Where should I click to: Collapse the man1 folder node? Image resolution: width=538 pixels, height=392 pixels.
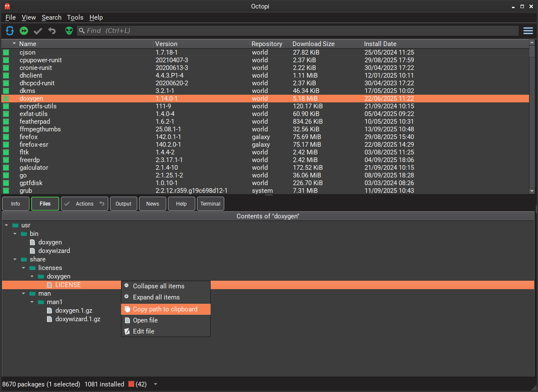pos(32,302)
